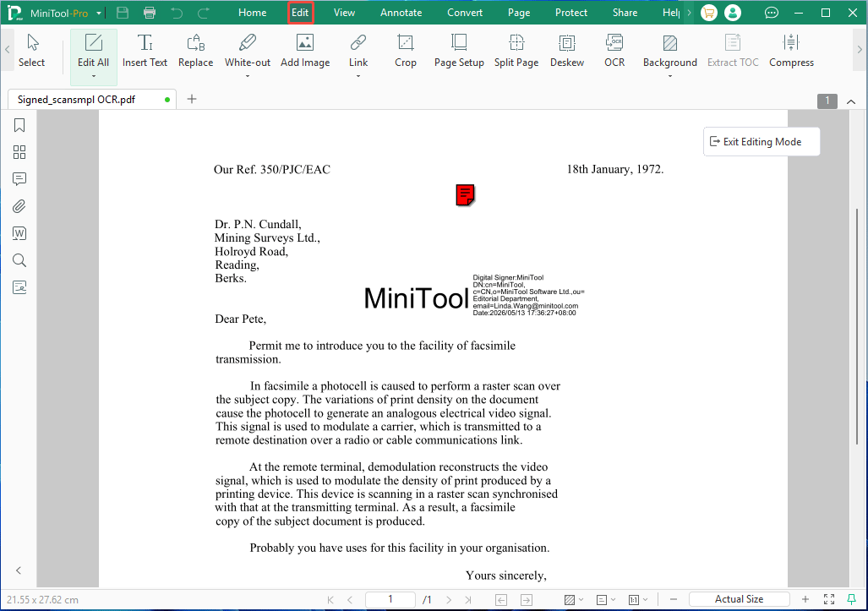This screenshot has width=868, height=611.
Task: Open the Replace tool
Action: [195, 51]
